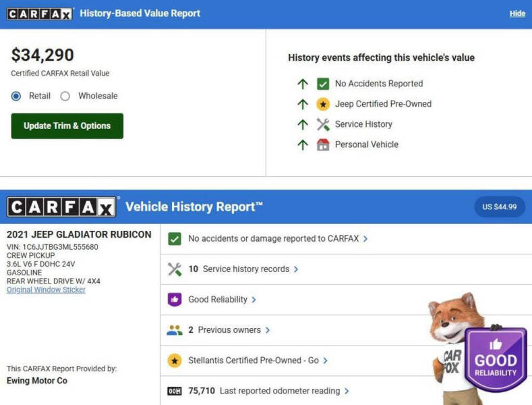Click the CARFAX logo in Vehicle History Report header
This screenshot has height=405, width=532.
61,207
